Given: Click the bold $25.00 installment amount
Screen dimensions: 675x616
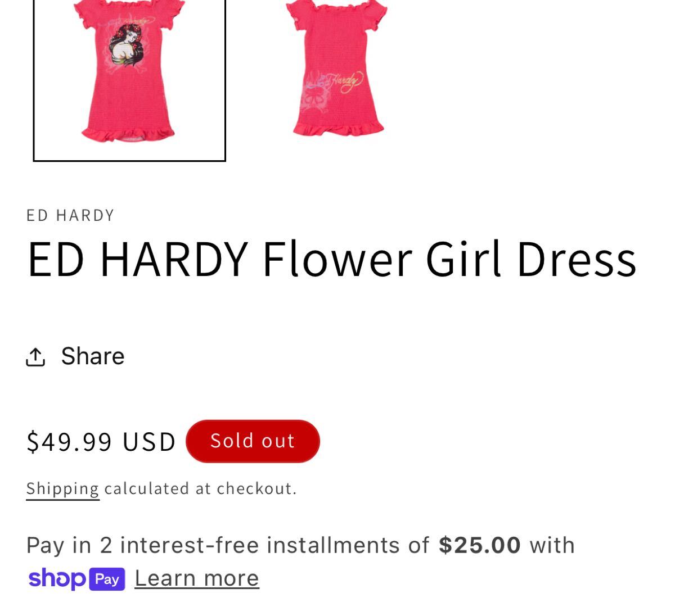Looking at the screenshot, I should click(x=480, y=545).
